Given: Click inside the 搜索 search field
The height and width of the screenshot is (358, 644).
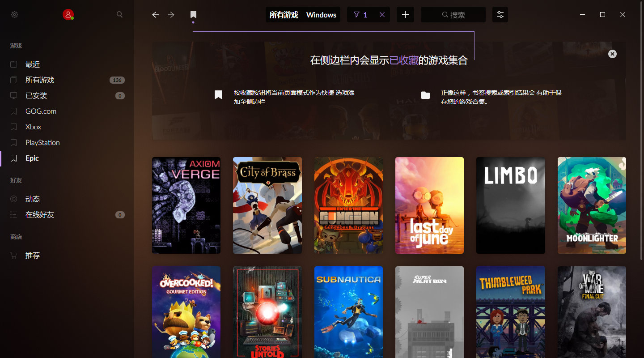Looking at the screenshot, I should pos(453,14).
